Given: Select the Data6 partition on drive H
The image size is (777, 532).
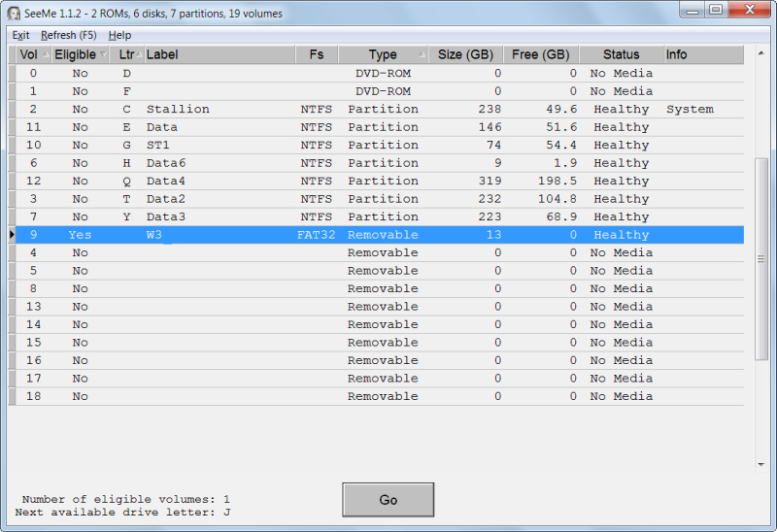Looking at the screenshot, I should [x=165, y=163].
